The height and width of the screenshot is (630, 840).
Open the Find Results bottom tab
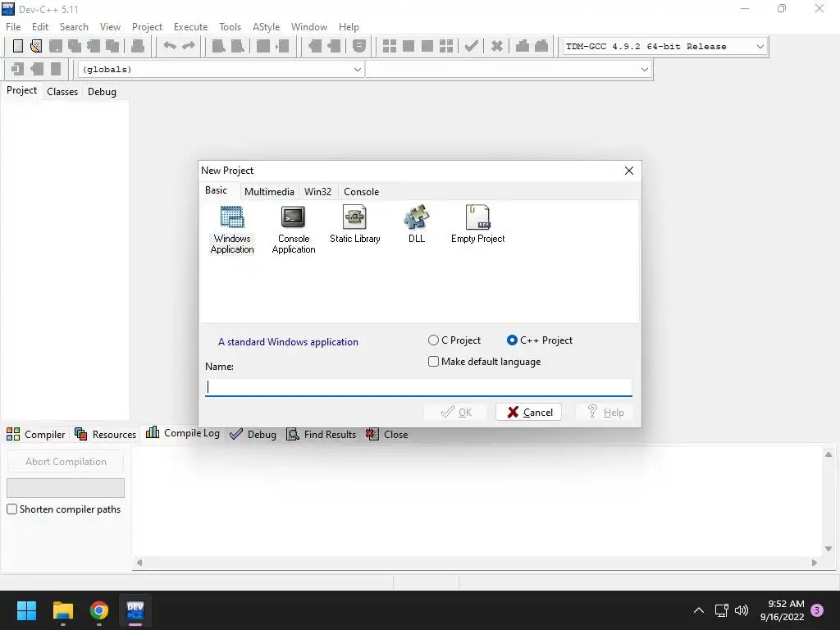(x=321, y=434)
